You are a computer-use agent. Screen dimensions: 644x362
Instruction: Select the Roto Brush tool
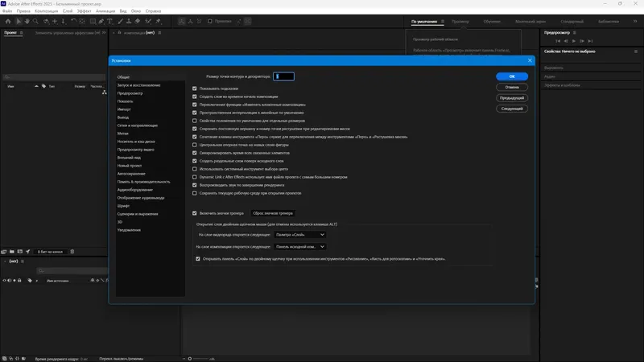pyautogui.click(x=148, y=22)
